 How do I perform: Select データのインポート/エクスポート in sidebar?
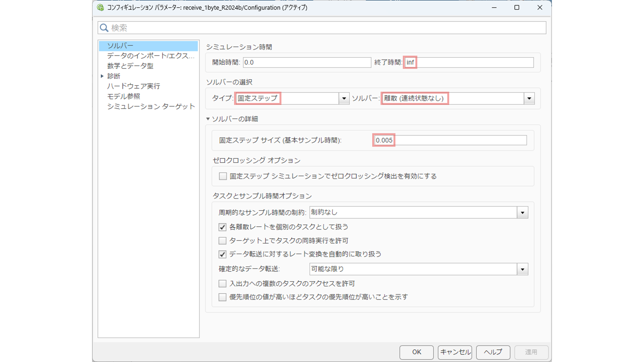[x=150, y=56]
